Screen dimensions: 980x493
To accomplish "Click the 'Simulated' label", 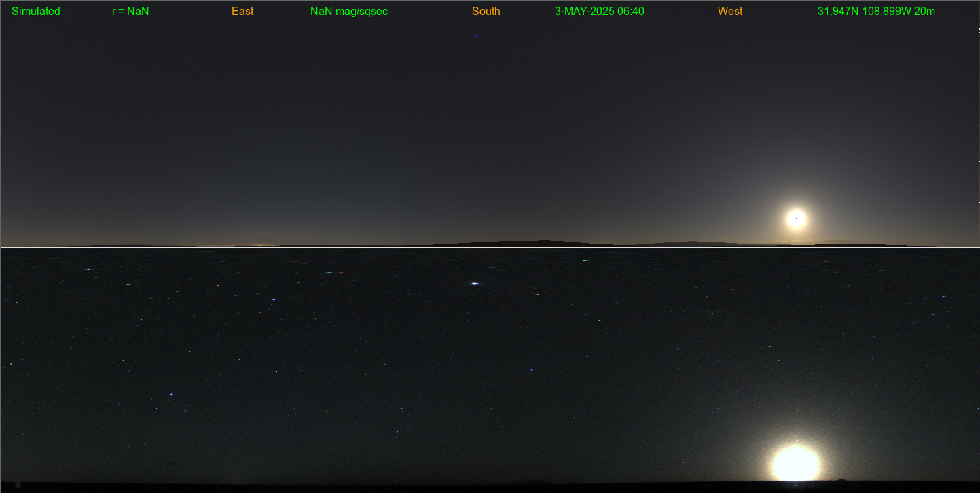I will pos(36,12).
